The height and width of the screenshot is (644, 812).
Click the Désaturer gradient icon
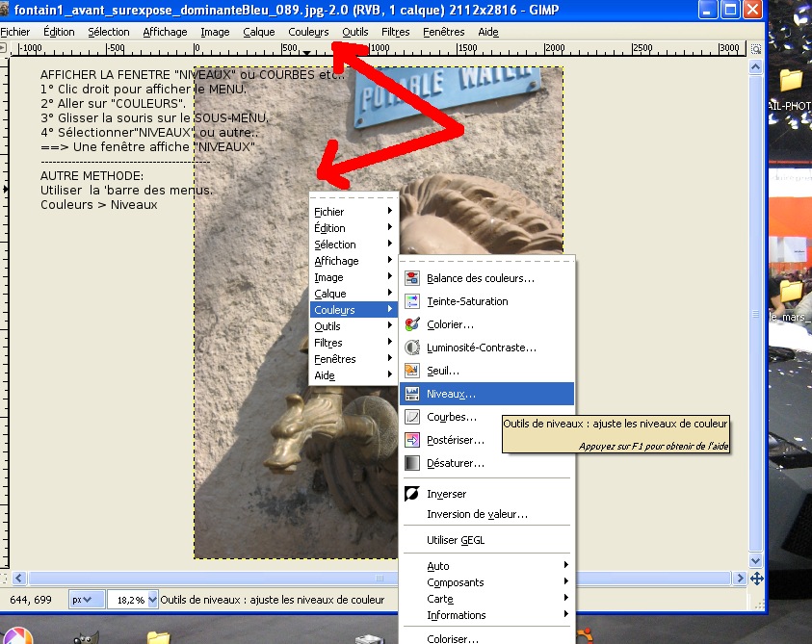point(412,463)
